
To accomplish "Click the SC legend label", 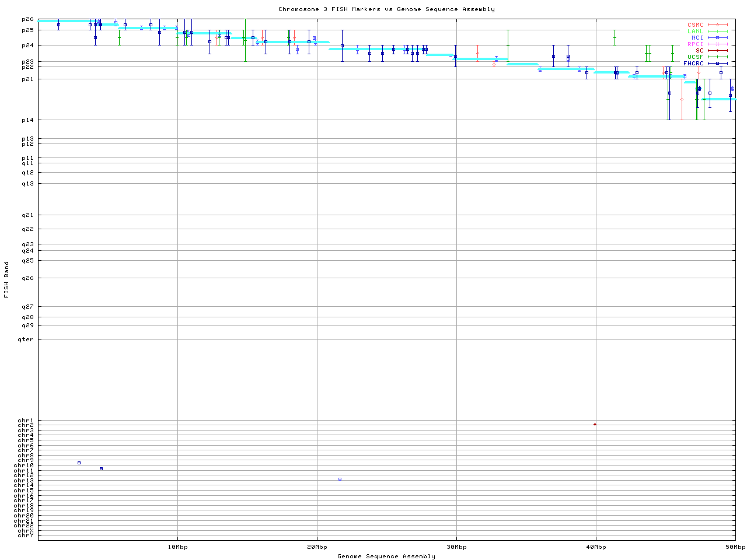I will pyautogui.click(x=699, y=50).
